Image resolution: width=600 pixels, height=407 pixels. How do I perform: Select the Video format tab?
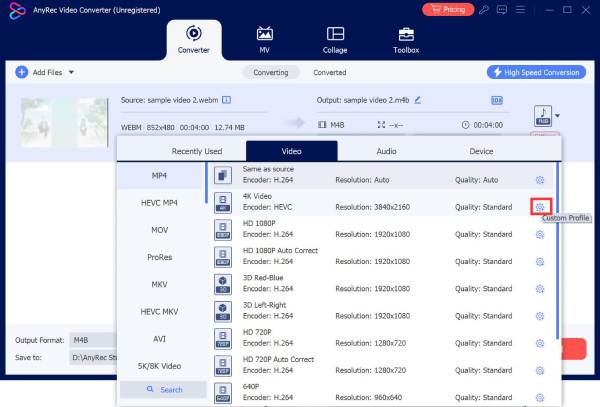click(x=292, y=151)
